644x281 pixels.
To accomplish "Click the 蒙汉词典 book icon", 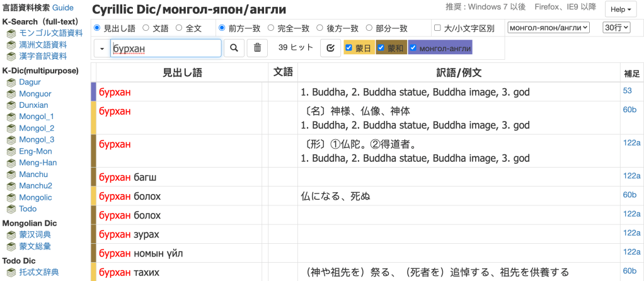I will [x=11, y=234].
